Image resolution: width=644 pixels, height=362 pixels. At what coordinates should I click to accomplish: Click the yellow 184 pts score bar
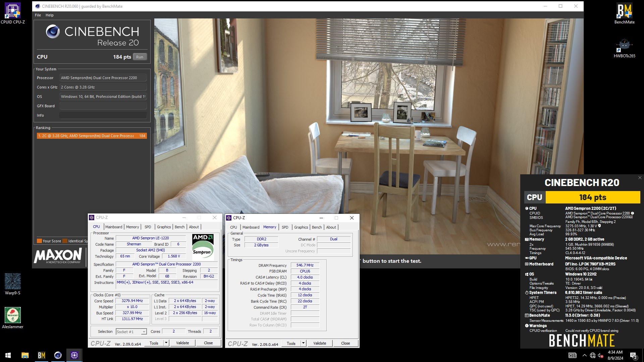pyautogui.click(x=593, y=197)
